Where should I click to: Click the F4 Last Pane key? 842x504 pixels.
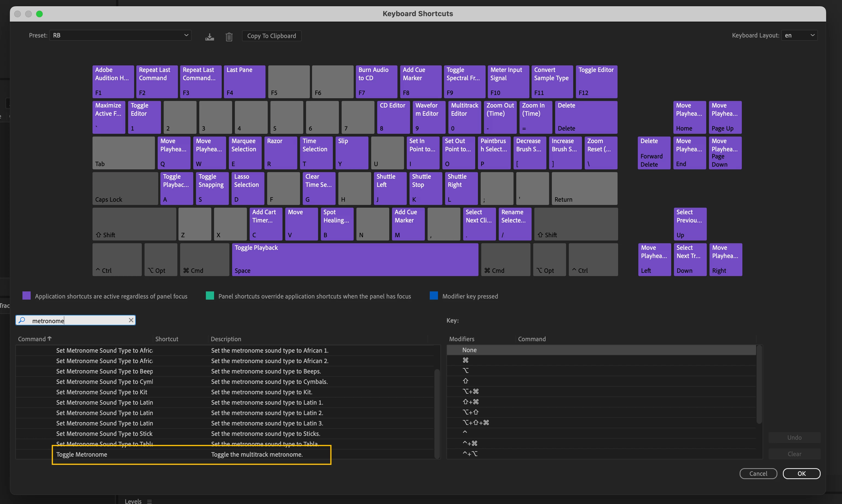tap(244, 82)
